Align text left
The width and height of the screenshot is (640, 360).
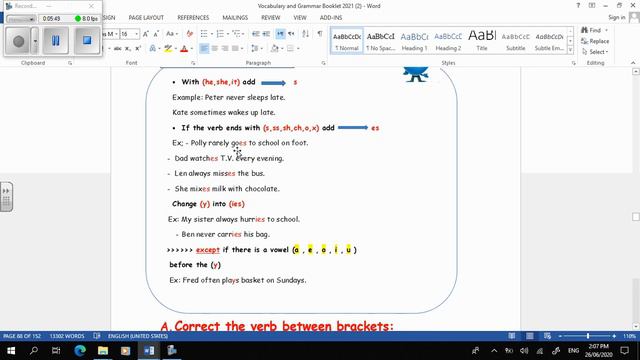point(204,49)
